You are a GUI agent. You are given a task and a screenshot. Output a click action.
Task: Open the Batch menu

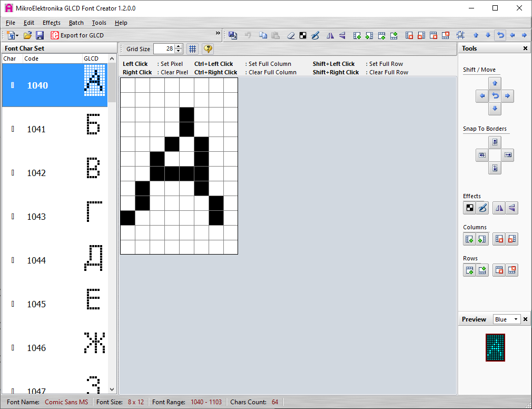[x=76, y=23]
